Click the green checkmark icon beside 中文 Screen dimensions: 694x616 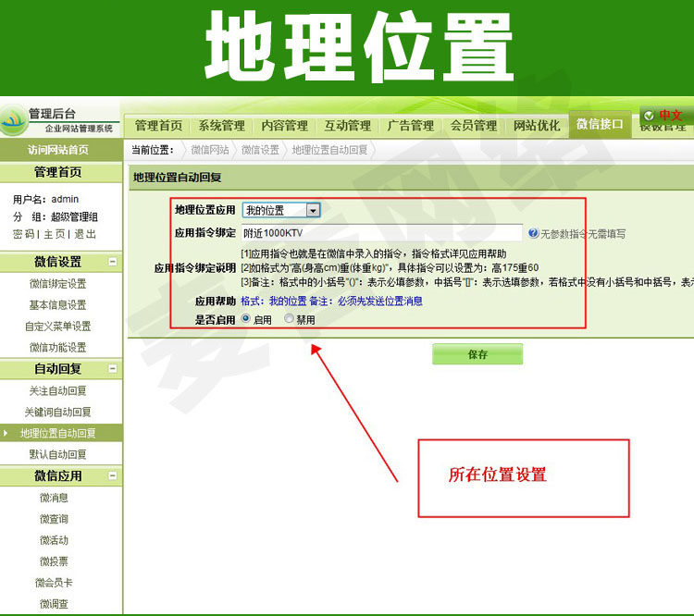click(649, 116)
